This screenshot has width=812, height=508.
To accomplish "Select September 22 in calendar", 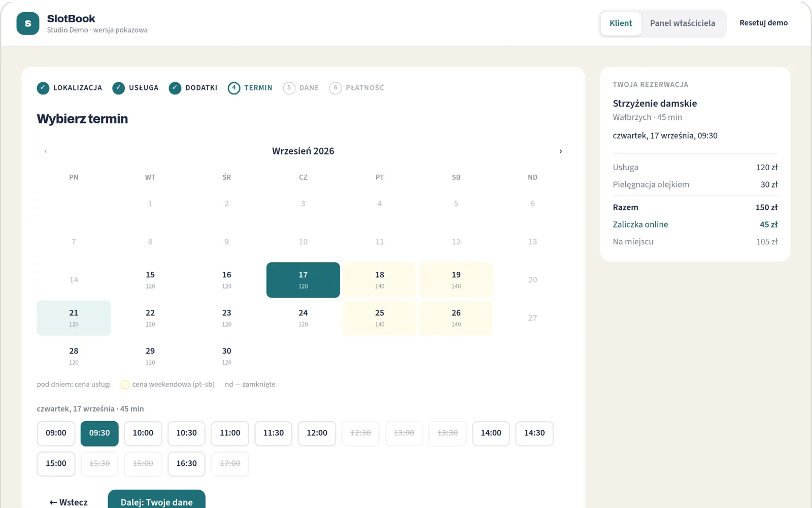I will click(x=150, y=318).
